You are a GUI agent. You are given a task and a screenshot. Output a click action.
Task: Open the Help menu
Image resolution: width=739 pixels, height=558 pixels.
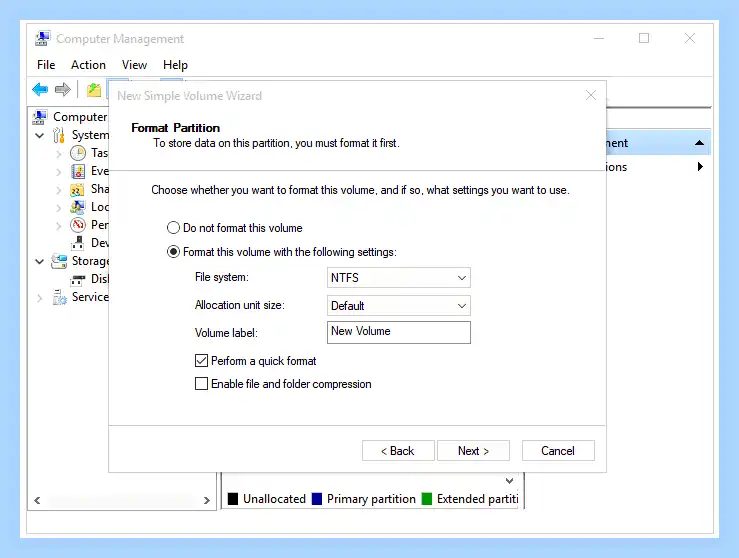click(x=175, y=65)
